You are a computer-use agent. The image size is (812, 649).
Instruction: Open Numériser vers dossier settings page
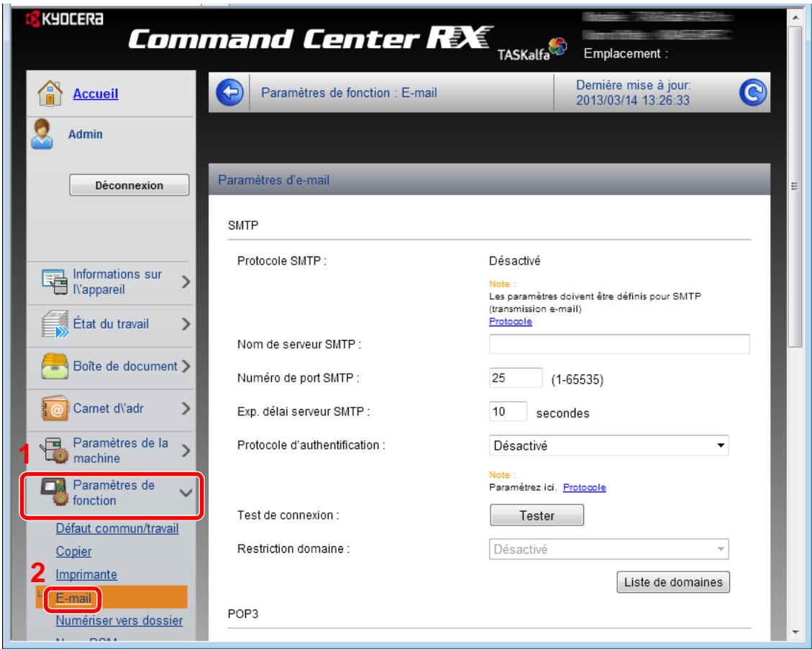tap(119, 620)
